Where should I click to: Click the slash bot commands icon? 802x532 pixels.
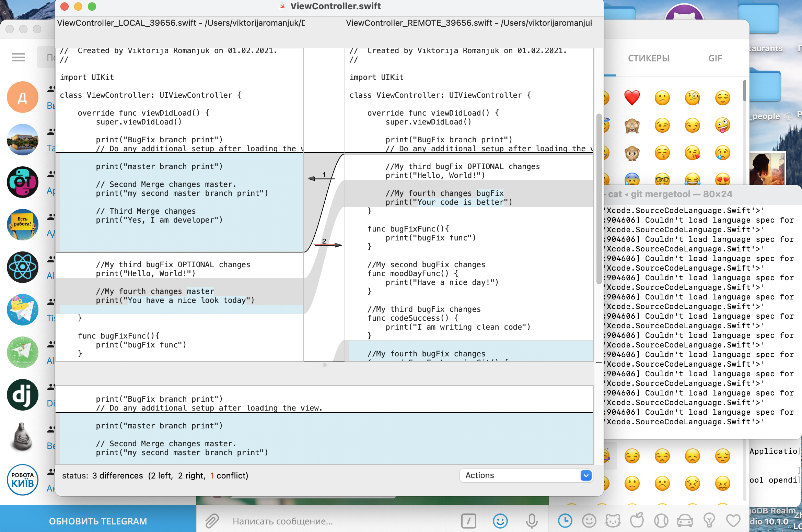point(469,521)
